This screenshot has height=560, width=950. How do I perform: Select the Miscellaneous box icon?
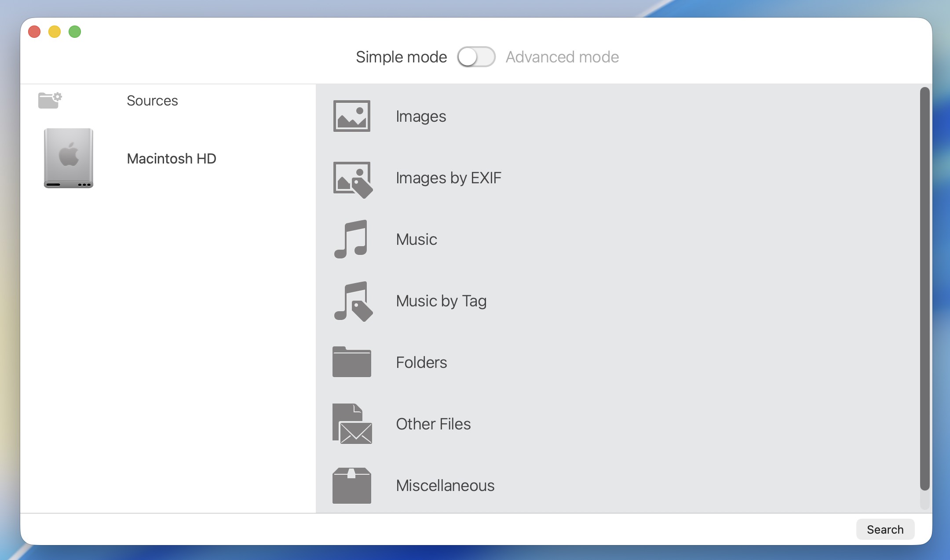(x=351, y=485)
